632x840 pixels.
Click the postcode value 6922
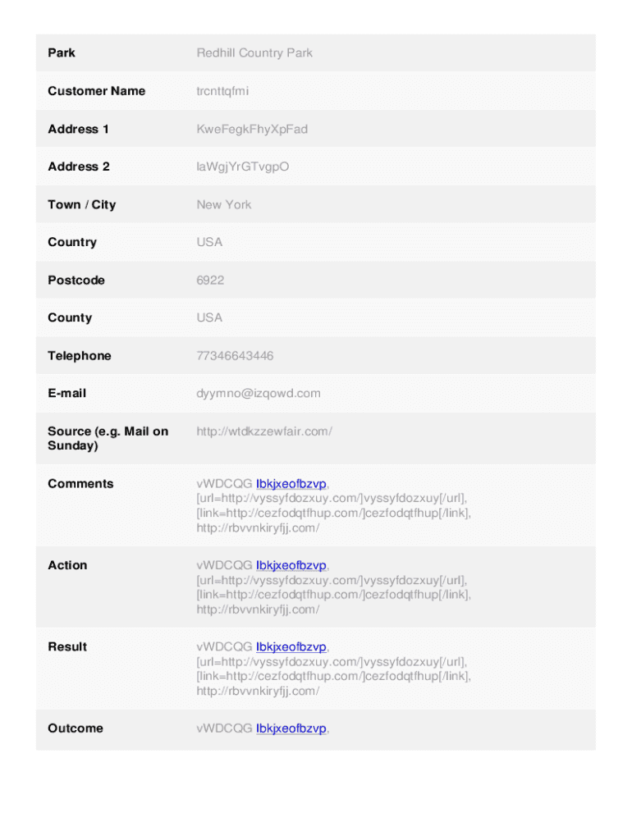[x=210, y=280]
